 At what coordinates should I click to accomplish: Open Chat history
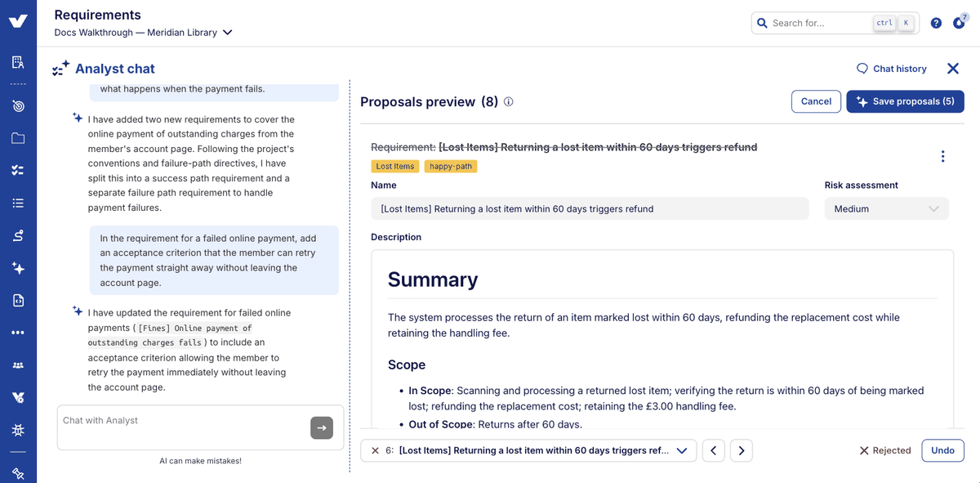coord(892,69)
